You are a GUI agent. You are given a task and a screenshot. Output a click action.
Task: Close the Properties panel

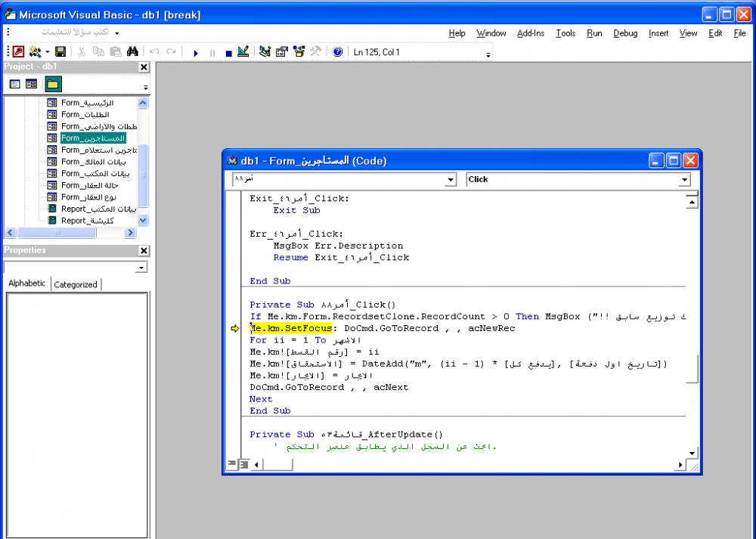click(144, 251)
